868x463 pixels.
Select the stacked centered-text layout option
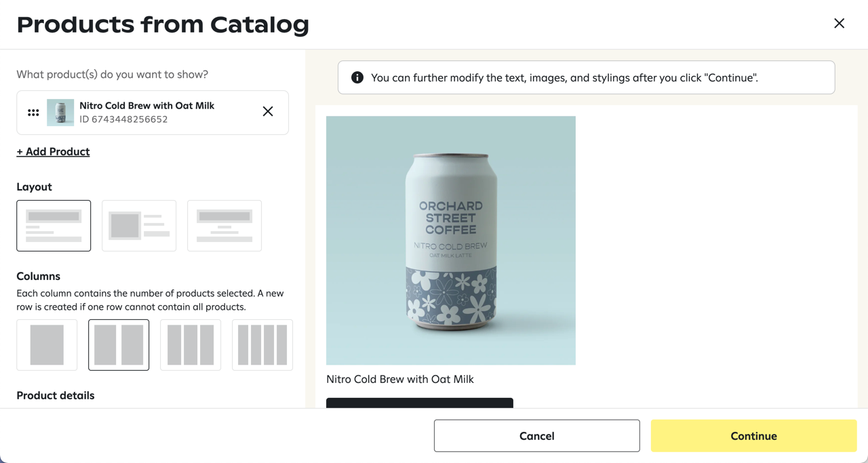224,226
